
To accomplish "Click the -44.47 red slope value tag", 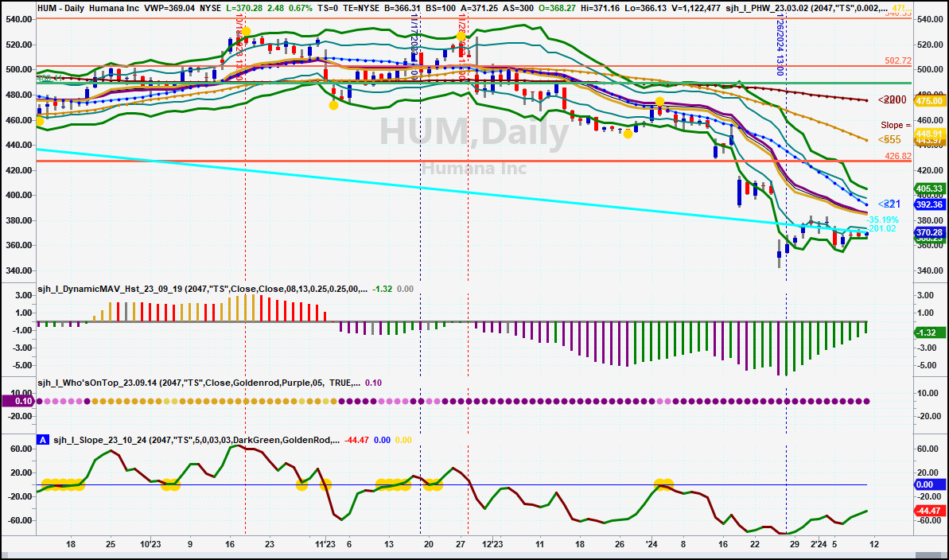I will tap(930, 511).
